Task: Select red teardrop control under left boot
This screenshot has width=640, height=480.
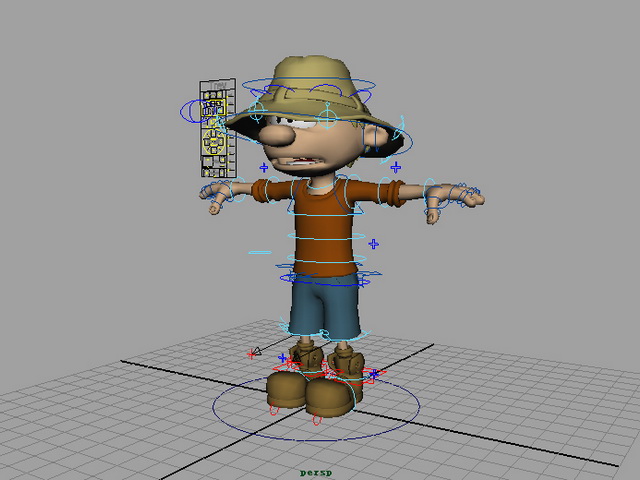Action: (274, 408)
